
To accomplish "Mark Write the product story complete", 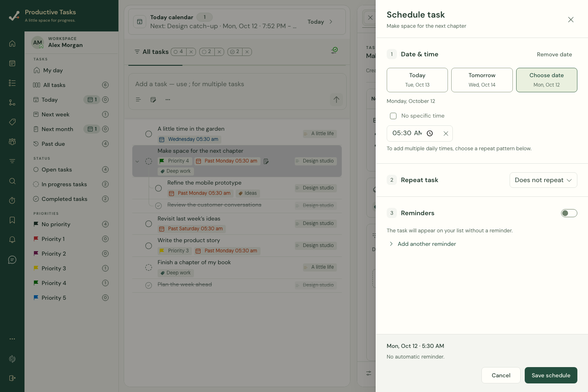I will click(x=149, y=246).
